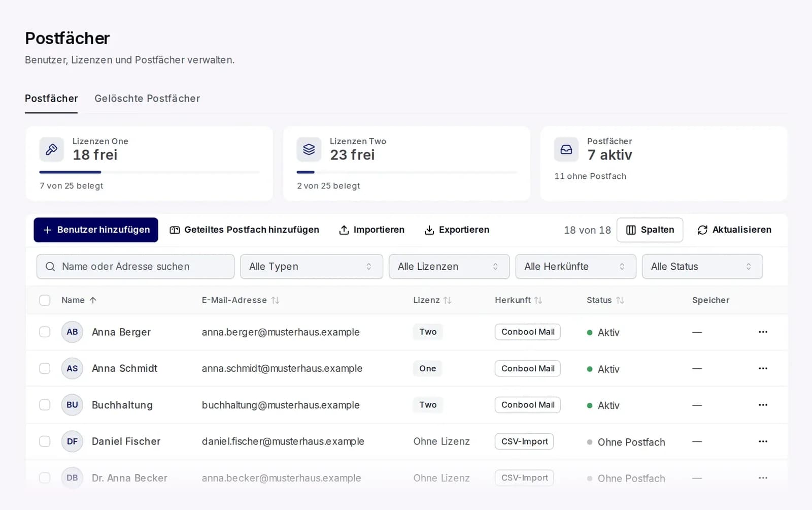Viewport: 812px width, 510px height.
Task: Click anna.schmidt@musterhaus.example address
Action: pyautogui.click(x=282, y=369)
